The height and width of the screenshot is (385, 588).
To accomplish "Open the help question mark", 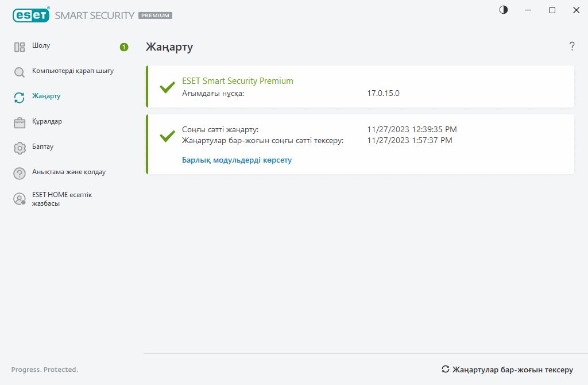I will [x=572, y=47].
